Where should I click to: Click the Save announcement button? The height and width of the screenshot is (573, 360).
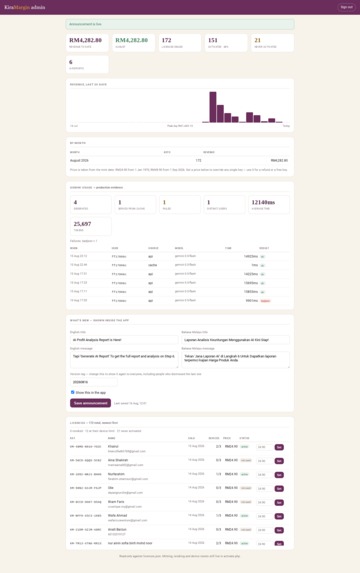click(x=90, y=403)
